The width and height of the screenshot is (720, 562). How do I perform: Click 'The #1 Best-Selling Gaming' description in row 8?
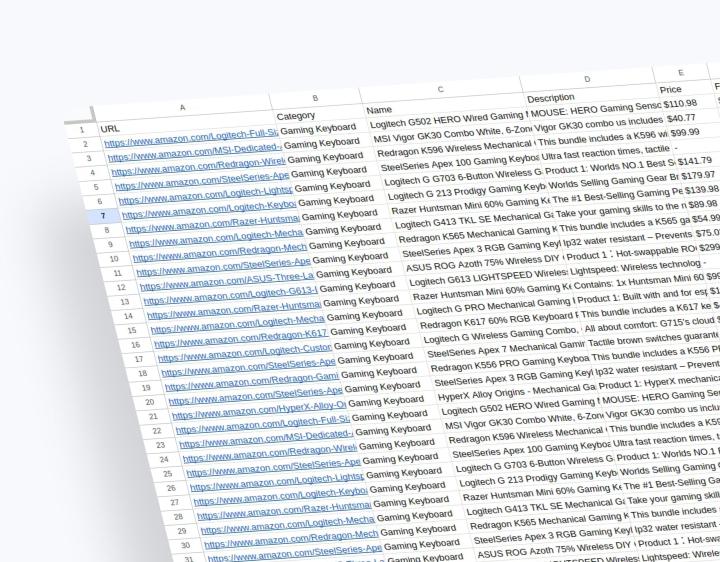coord(617,196)
